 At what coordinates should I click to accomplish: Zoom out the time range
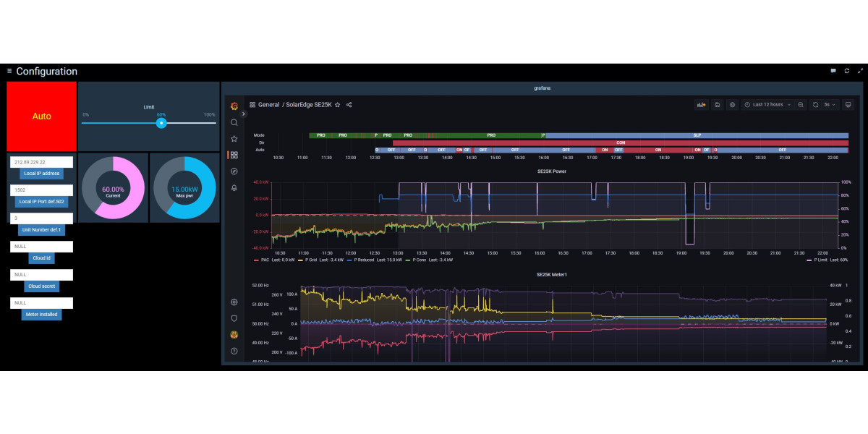(x=801, y=105)
